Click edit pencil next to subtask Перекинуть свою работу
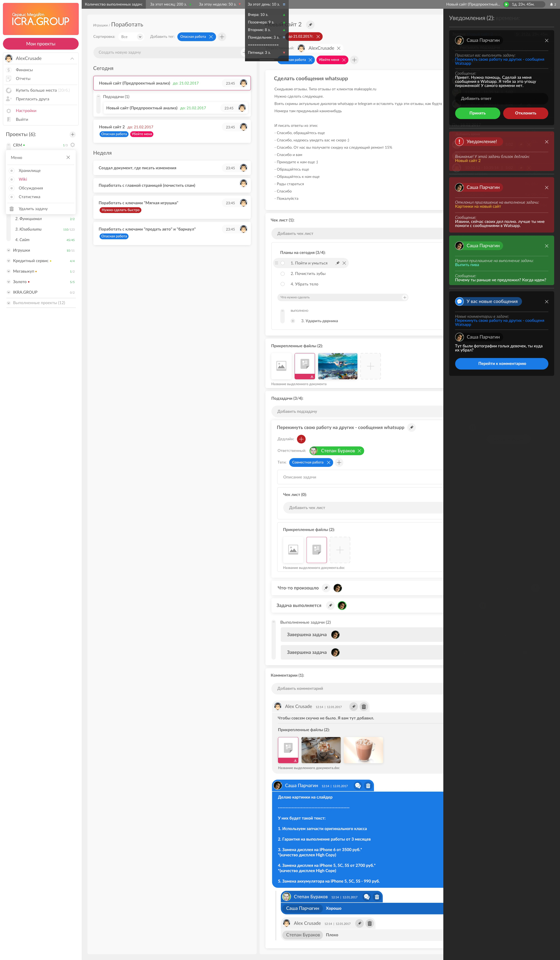The image size is (560, 960). (412, 427)
